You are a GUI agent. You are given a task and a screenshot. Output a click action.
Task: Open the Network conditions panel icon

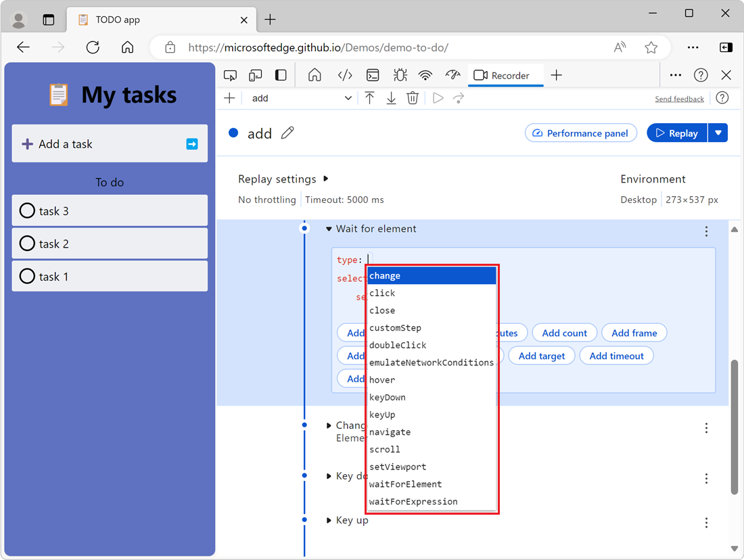coord(425,74)
